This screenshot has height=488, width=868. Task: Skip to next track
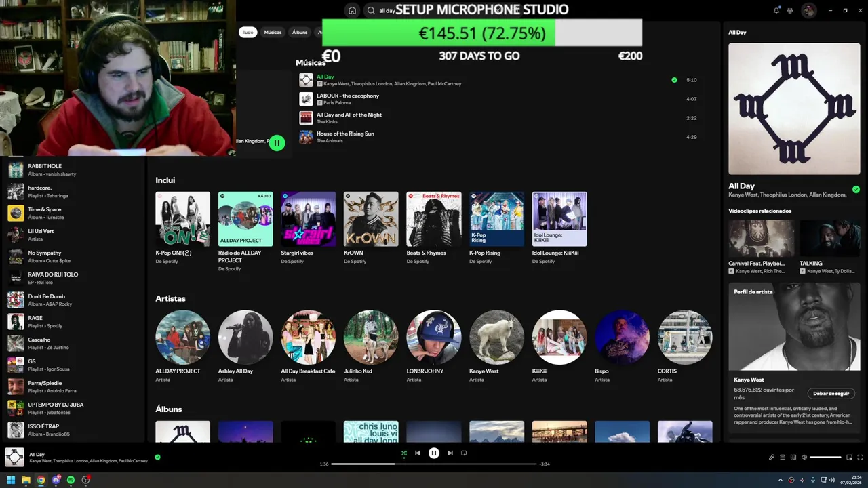point(450,453)
